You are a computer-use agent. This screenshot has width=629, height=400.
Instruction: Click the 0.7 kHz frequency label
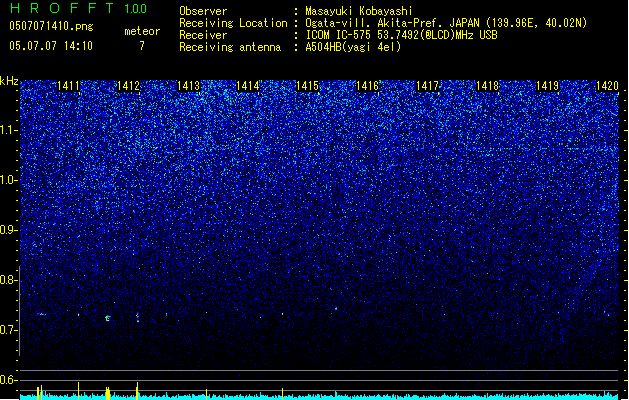pyautogui.click(x=8, y=330)
